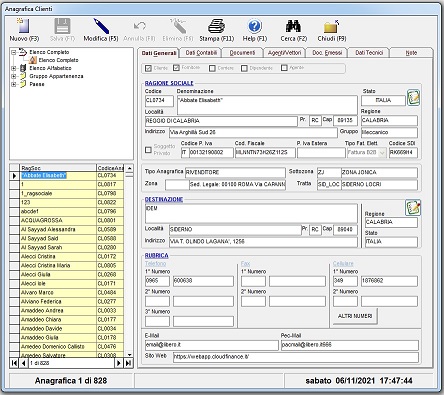Viewport: 444px width, 395px height.
Task: Expand the Gruppo Appartenenza tree node
Action: (14, 76)
